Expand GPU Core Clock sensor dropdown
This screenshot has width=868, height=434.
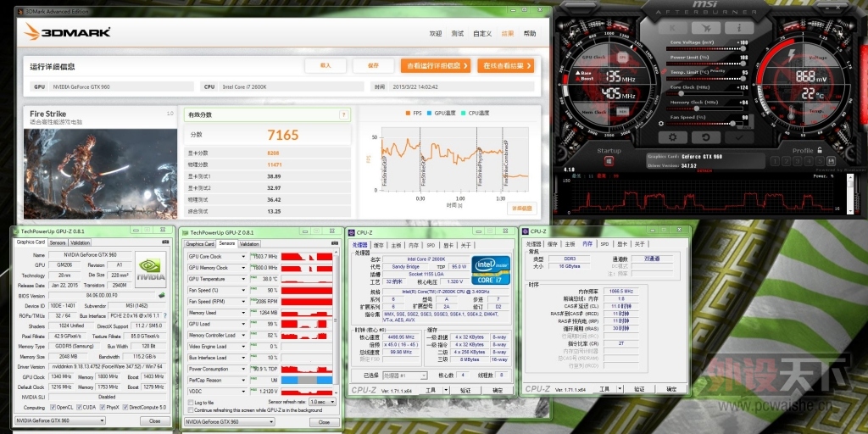243,257
